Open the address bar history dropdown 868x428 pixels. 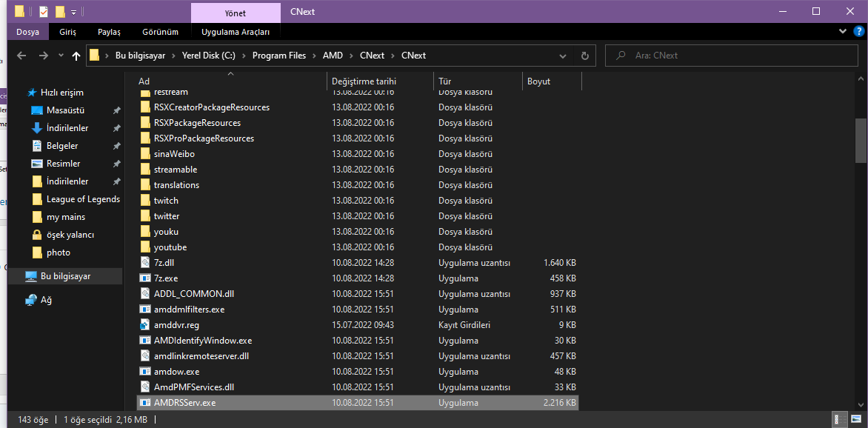click(x=563, y=56)
